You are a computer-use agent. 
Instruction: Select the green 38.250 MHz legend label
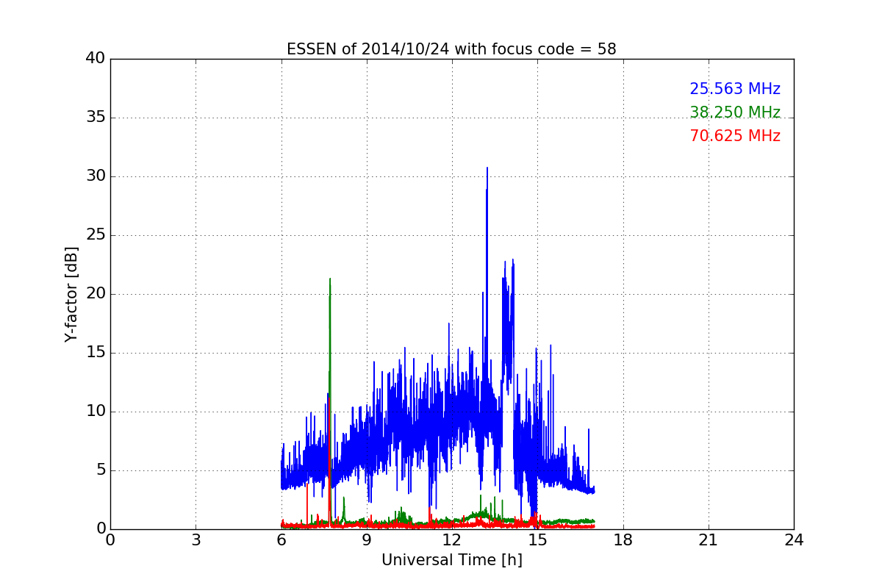pos(735,112)
